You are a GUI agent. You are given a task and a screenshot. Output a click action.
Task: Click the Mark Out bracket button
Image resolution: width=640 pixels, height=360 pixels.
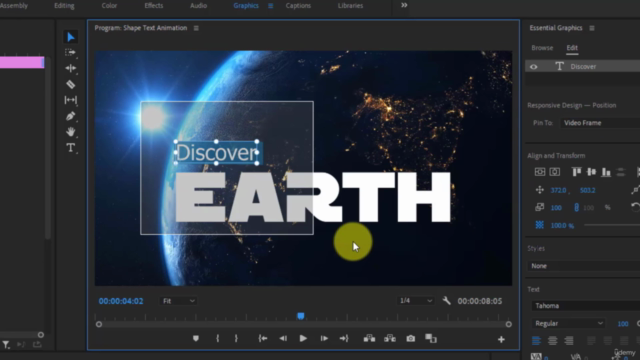236,338
